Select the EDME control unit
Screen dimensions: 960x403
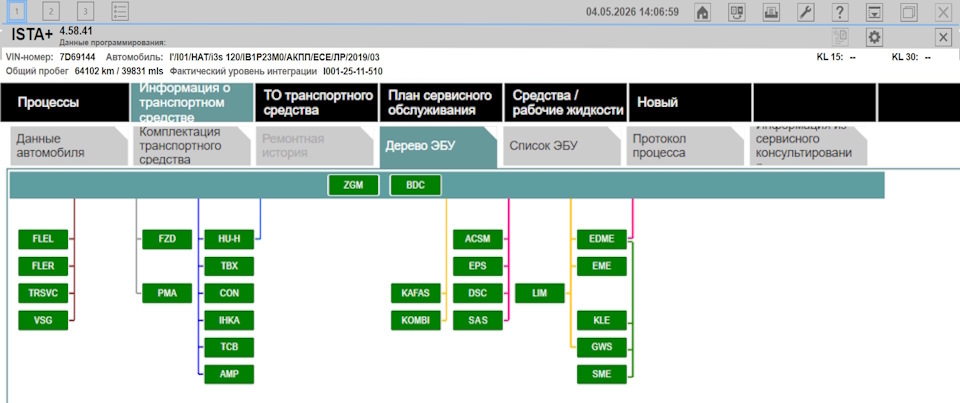[602, 239]
